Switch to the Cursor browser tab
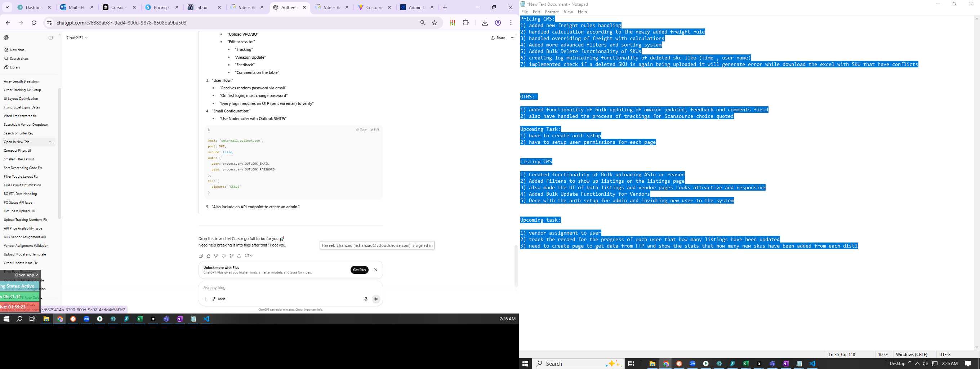Image resolution: width=980 pixels, height=369 pixels. (x=119, y=7)
